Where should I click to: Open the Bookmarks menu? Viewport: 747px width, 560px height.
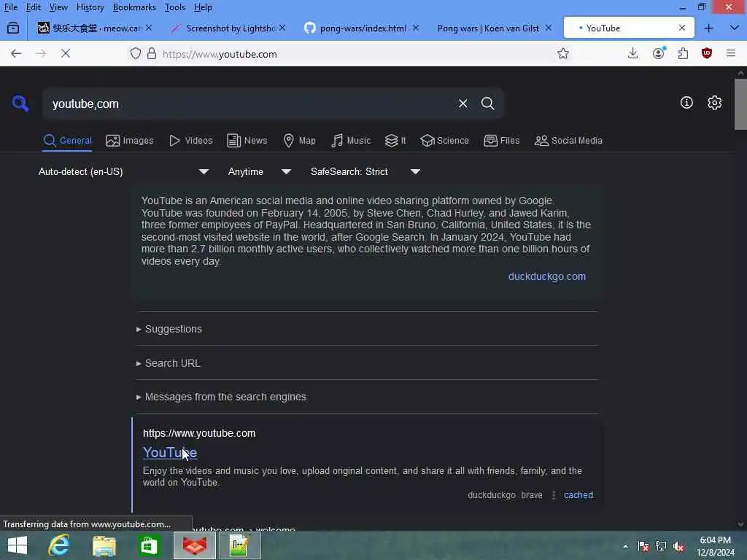point(134,7)
